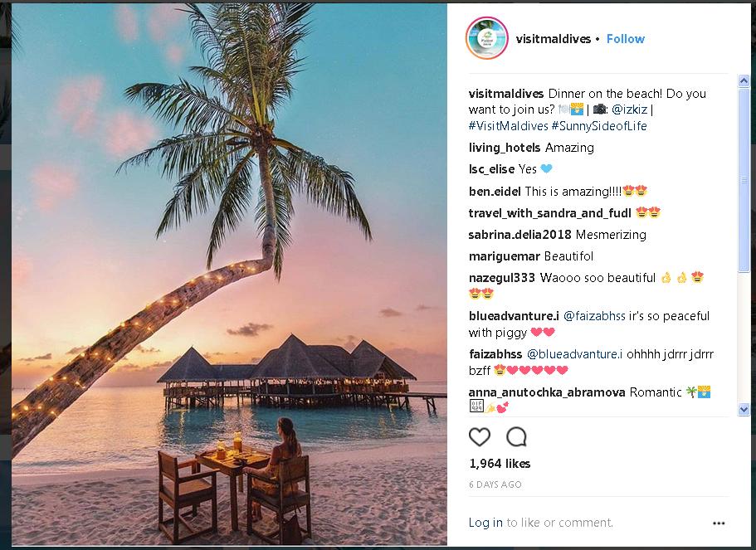Open the @faizabhss mention in comments
This screenshot has width=756, height=550.
click(595, 316)
